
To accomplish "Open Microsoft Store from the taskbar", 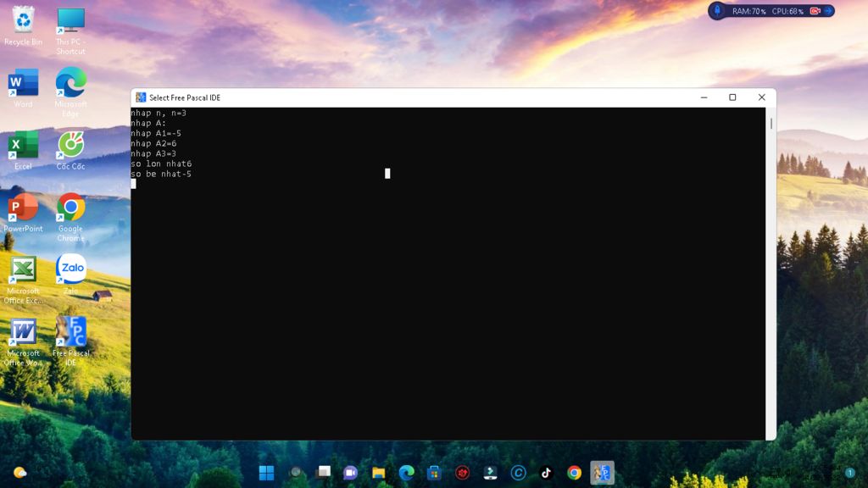I will (x=434, y=473).
